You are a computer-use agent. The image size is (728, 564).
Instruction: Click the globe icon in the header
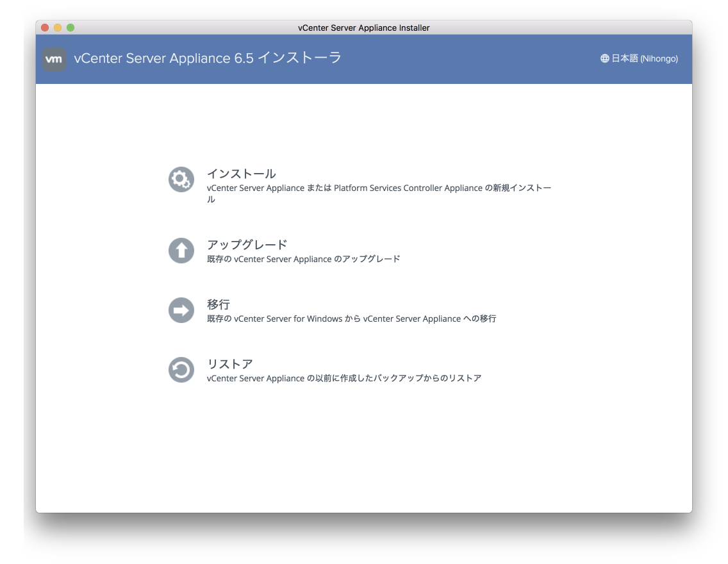click(604, 59)
